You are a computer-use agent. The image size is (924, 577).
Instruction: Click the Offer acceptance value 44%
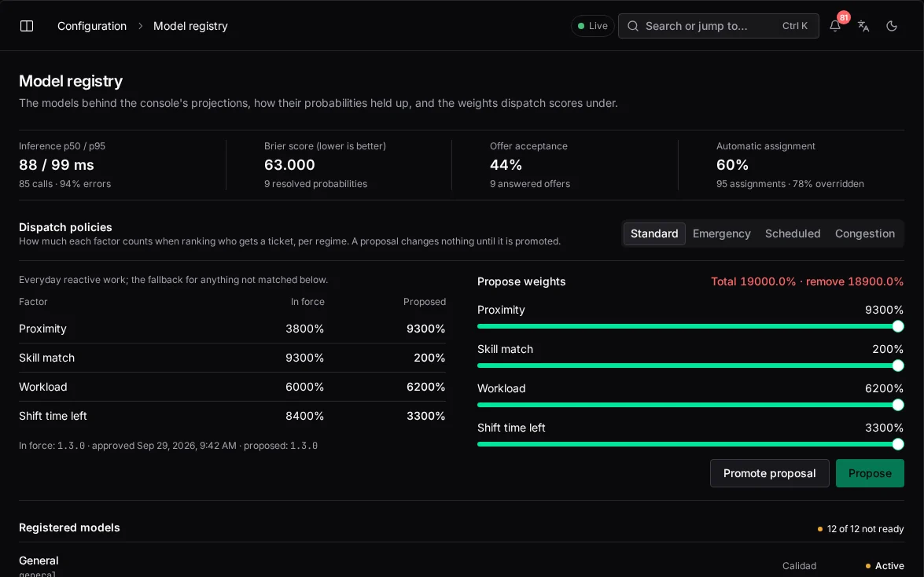click(506, 165)
